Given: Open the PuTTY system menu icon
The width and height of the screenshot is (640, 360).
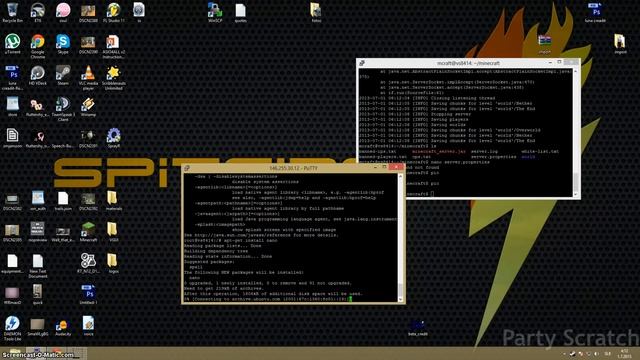Looking at the screenshot, I should (187, 168).
